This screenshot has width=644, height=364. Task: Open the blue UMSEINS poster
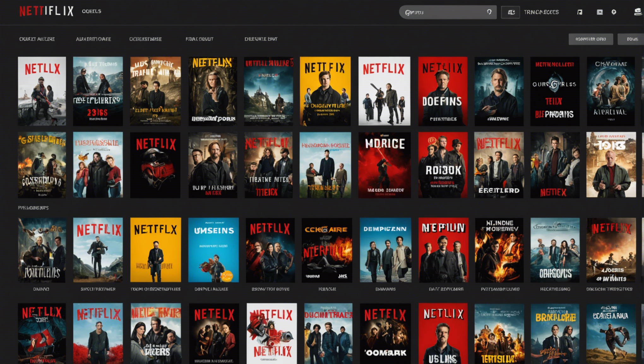[x=213, y=250]
